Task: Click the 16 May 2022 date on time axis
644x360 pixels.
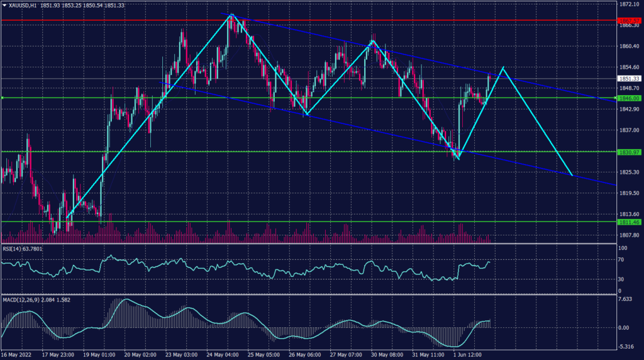Action: [x=16, y=356]
